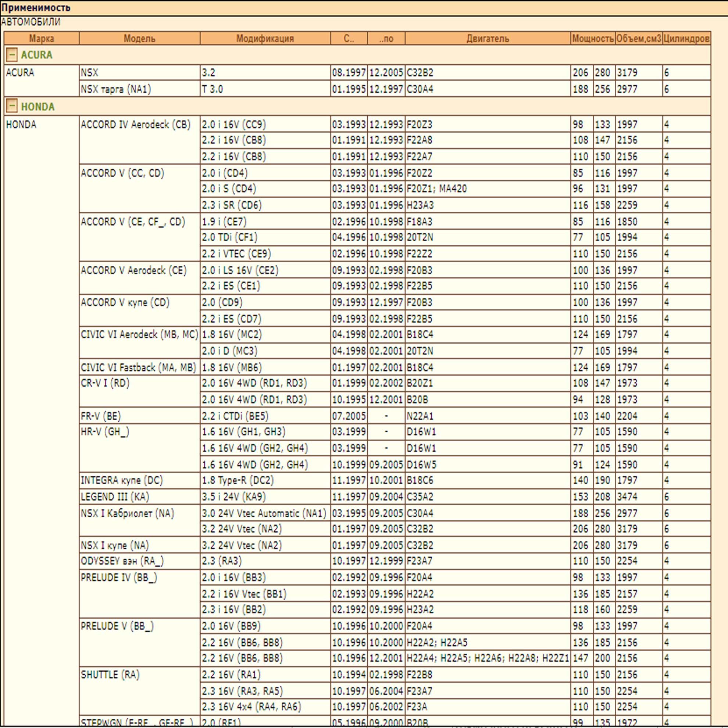Select engine cell H23A2

488,610
